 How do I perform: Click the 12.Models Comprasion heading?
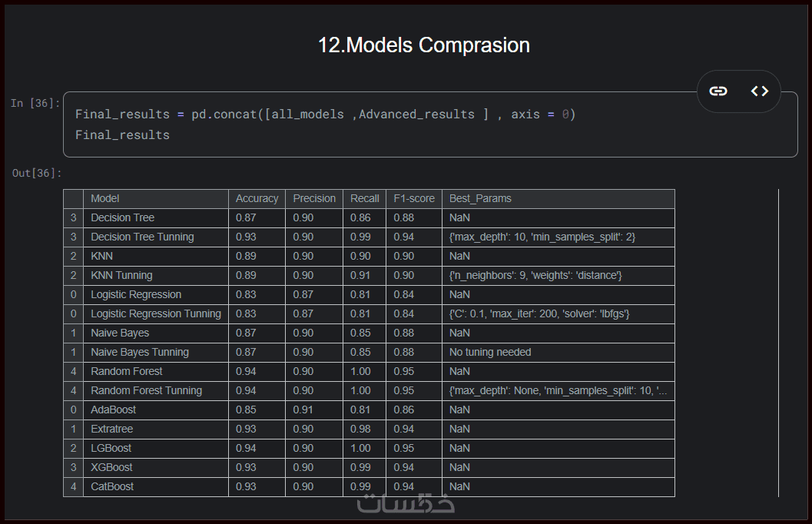(x=424, y=45)
